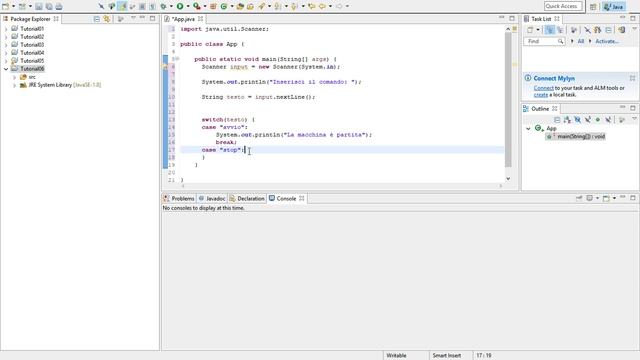Click Collapse All in Package Explorer
640x360 pixels.
pyautogui.click(x=97, y=19)
